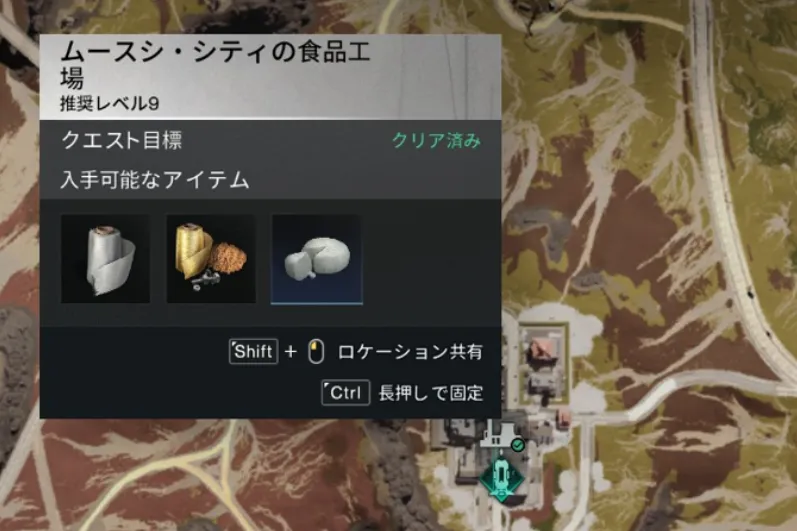Select the teal vehicle marker on the map

(x=502, y=478)
